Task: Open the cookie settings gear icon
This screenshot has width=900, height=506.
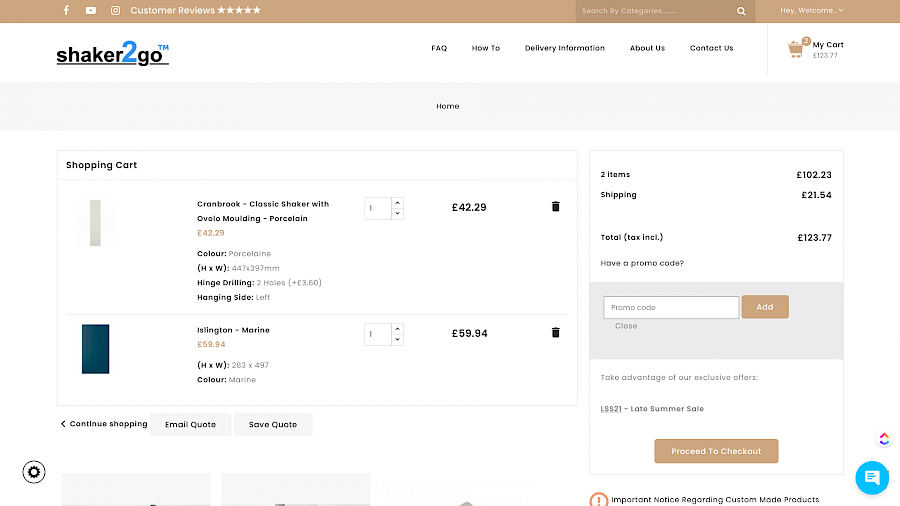Action: coord(35,472)
